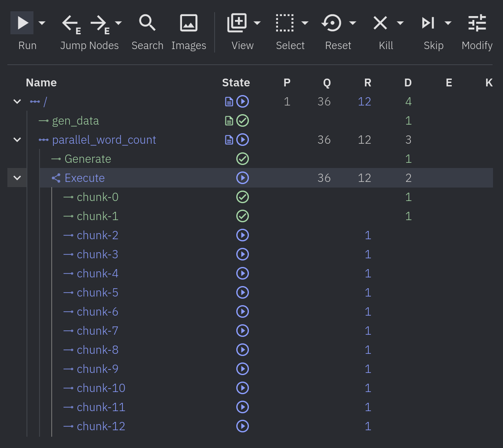Click done checkmark state of gen_data

(242, 121)
